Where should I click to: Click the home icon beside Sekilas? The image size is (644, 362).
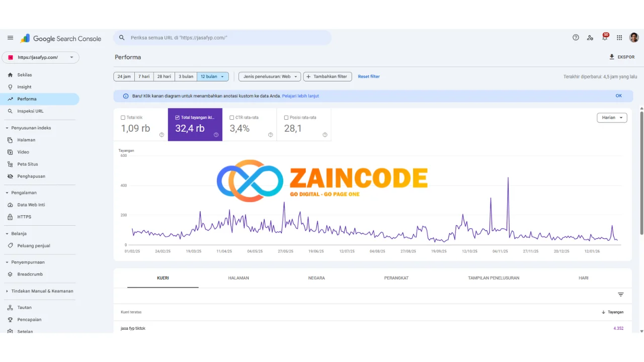[x=10, y=75]
